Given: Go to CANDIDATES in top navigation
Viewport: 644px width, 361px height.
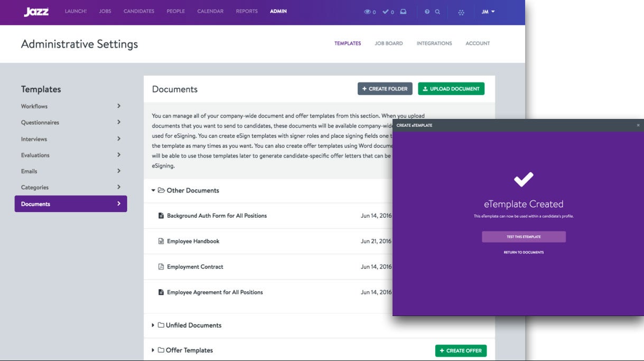Looking at the screenshot, I should (x=139, y=11).
